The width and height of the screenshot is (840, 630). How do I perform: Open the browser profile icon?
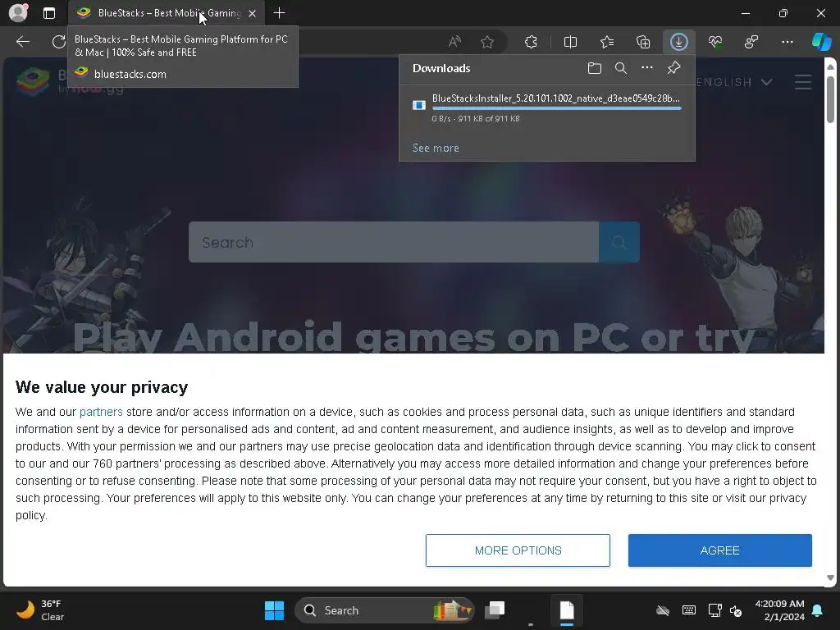point(18,13)
